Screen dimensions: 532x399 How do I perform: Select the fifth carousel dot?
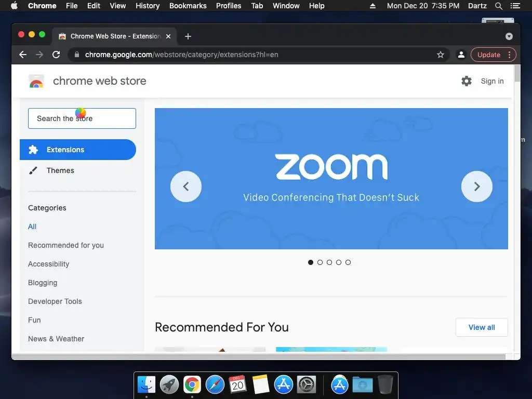tap(348, 262)
